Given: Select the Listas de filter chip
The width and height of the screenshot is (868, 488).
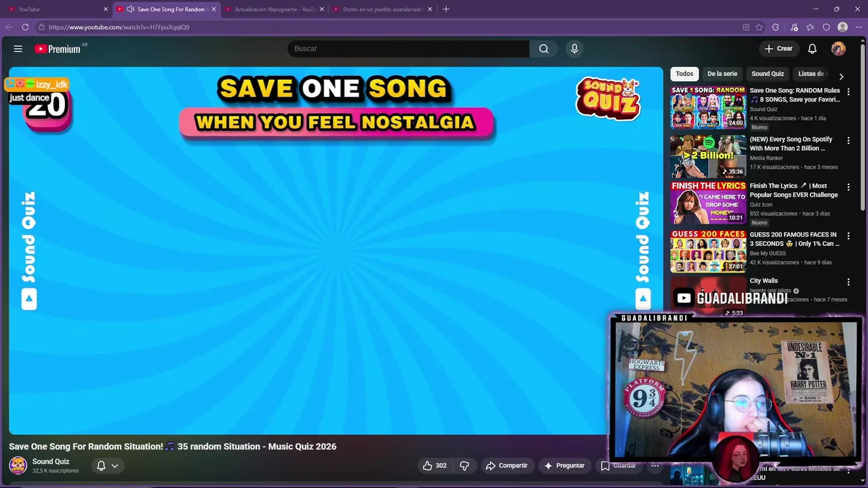Looking at the screenshot, I should coord(812,74).
